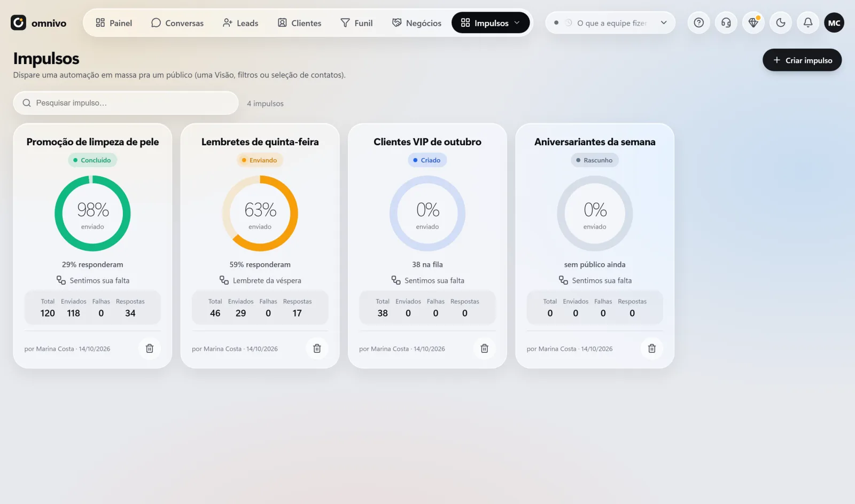Click the diamond premium icon
The height and width of the screenshot is (504, 855).
753,22
